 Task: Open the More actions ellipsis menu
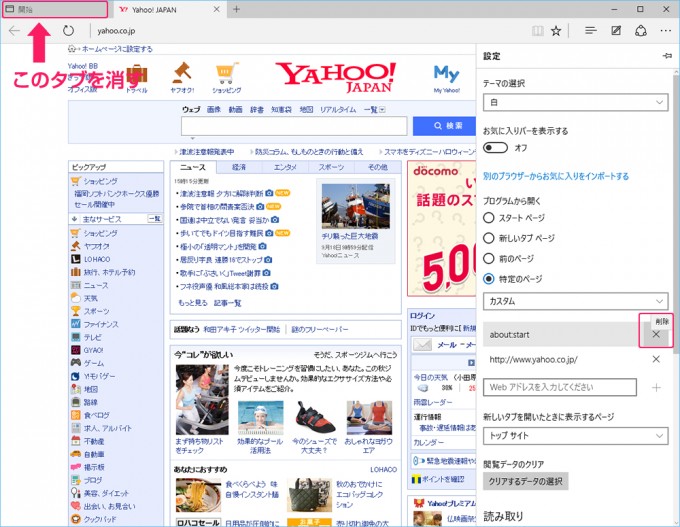[666, 30]
